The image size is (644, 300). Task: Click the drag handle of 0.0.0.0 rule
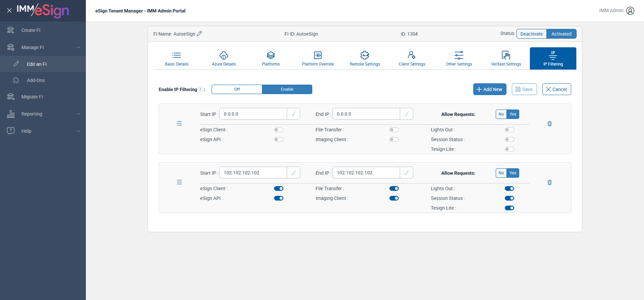[179, 123]
